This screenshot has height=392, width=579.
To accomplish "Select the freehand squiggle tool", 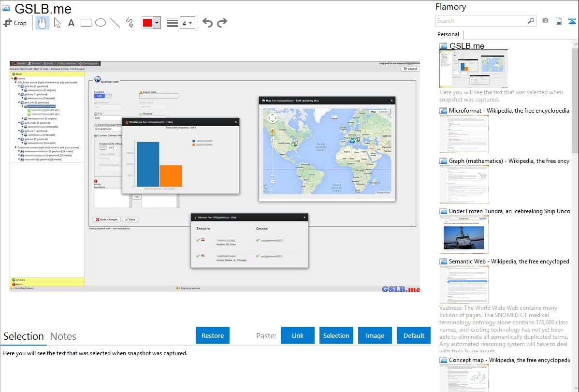I will 130,23.
